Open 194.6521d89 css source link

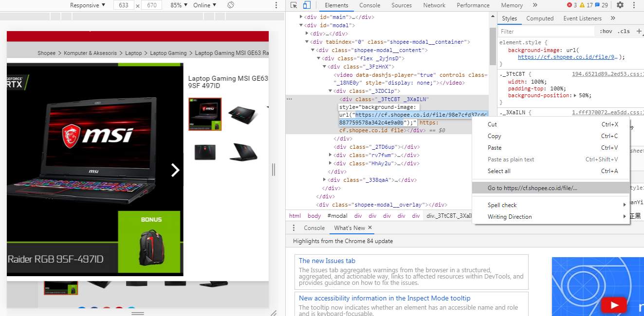[x=607, y=74]
